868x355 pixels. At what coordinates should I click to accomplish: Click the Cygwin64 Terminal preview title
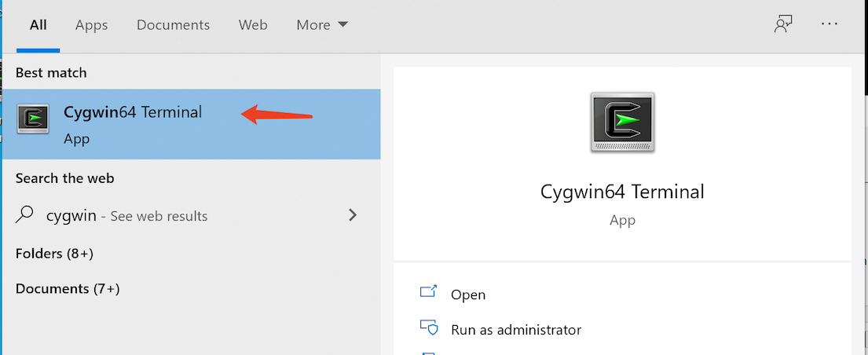click(x=622, y=192)
